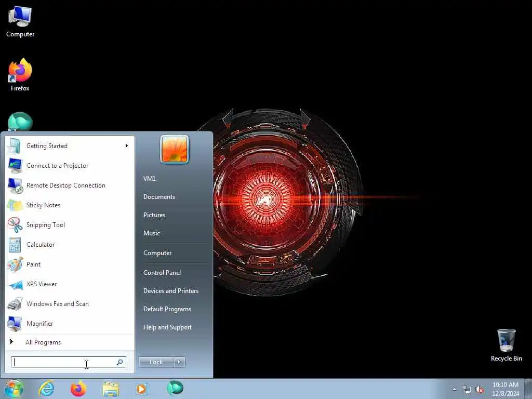Click the Magnifier icon

(x=15, y=324)
